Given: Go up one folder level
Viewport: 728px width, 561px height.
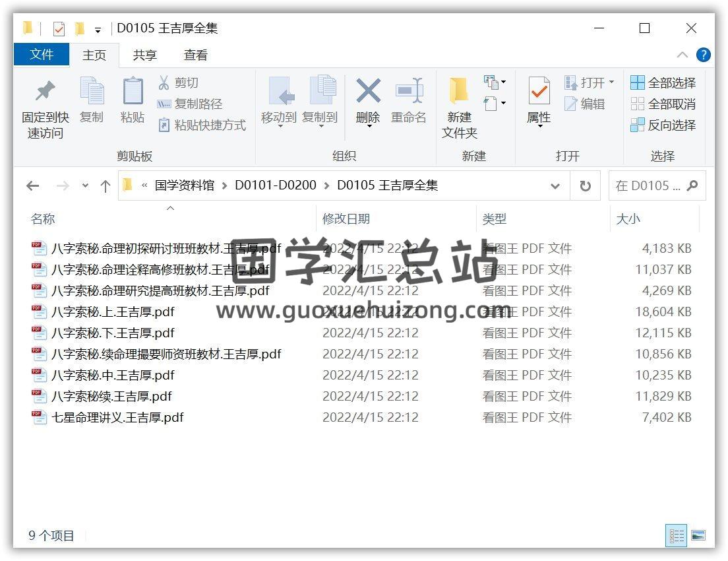Looking at the screenshot, I should click(x=106, y=186).
